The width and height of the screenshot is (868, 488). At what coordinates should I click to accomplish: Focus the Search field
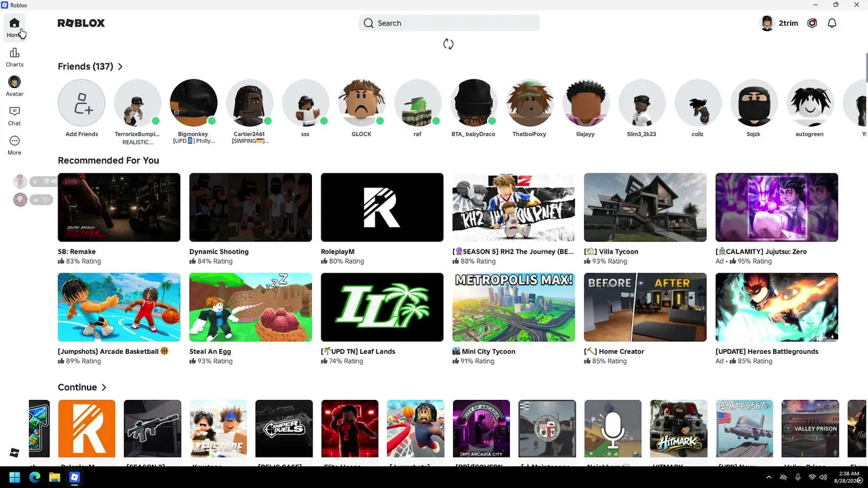tap(449, 23)
